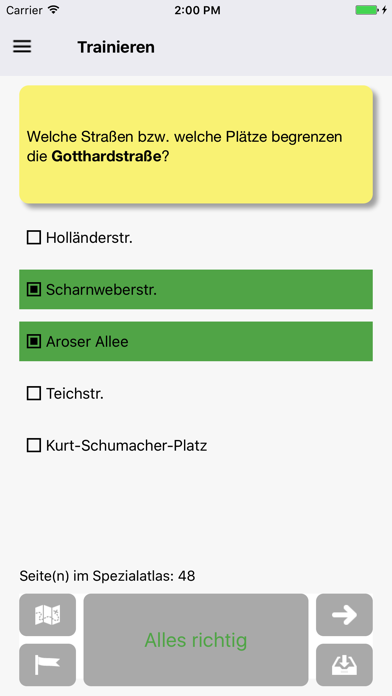The width and height of the screenshot is (392, 696).
Task: Tap the Wi-Fi icon in status bar
Action: [x=54, y=10]
